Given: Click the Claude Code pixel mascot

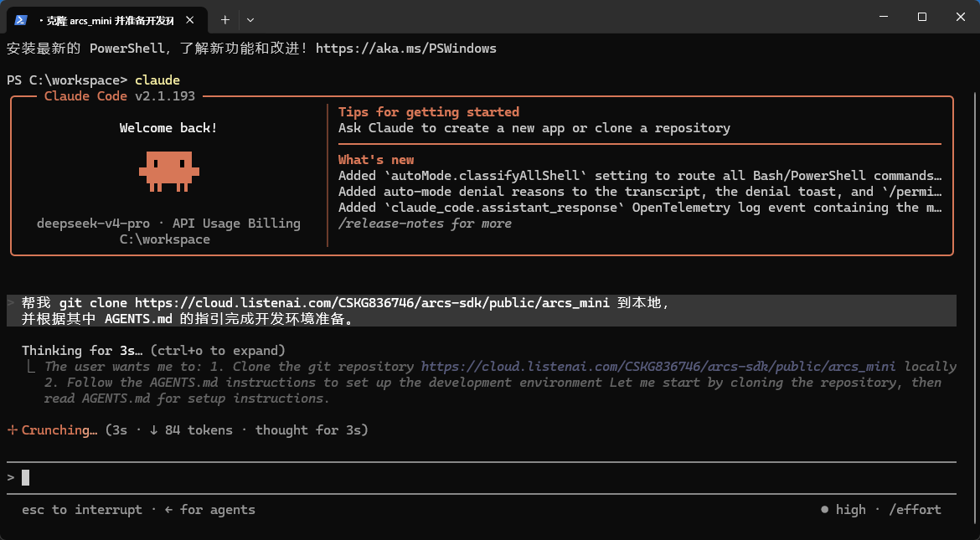Looking at the screenshot, I should click(168, 171).
